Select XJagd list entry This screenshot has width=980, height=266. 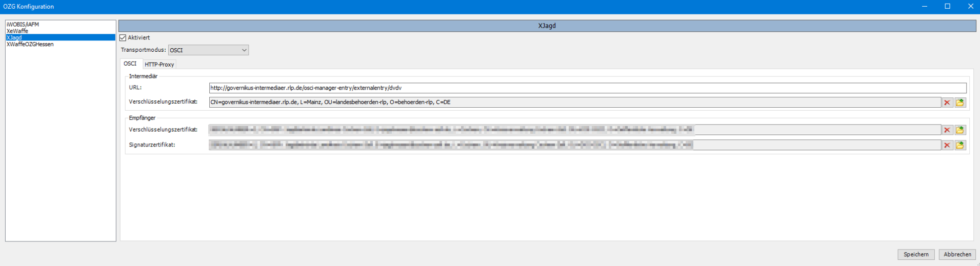(x=14, y=37)
